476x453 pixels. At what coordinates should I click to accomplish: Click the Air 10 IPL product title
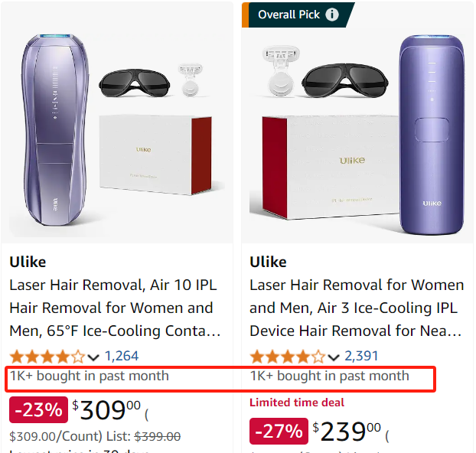pyautogui.click(x=115, y=308)
